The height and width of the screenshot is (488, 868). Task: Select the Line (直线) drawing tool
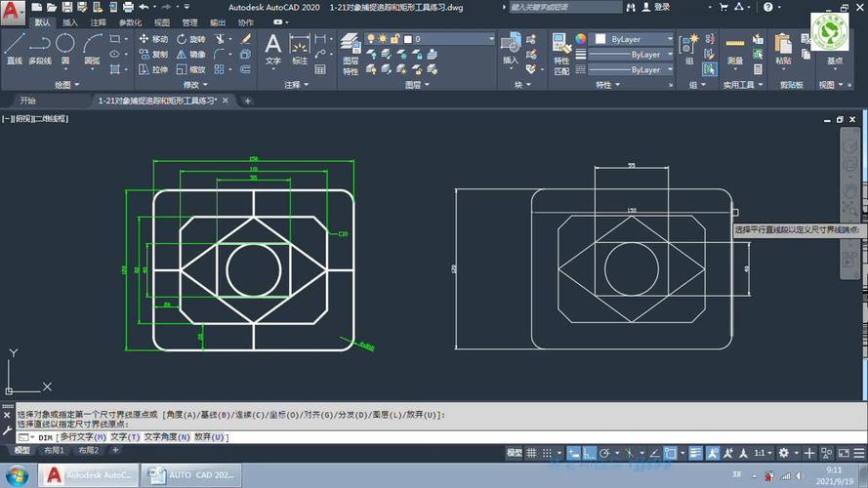(15, 49)
